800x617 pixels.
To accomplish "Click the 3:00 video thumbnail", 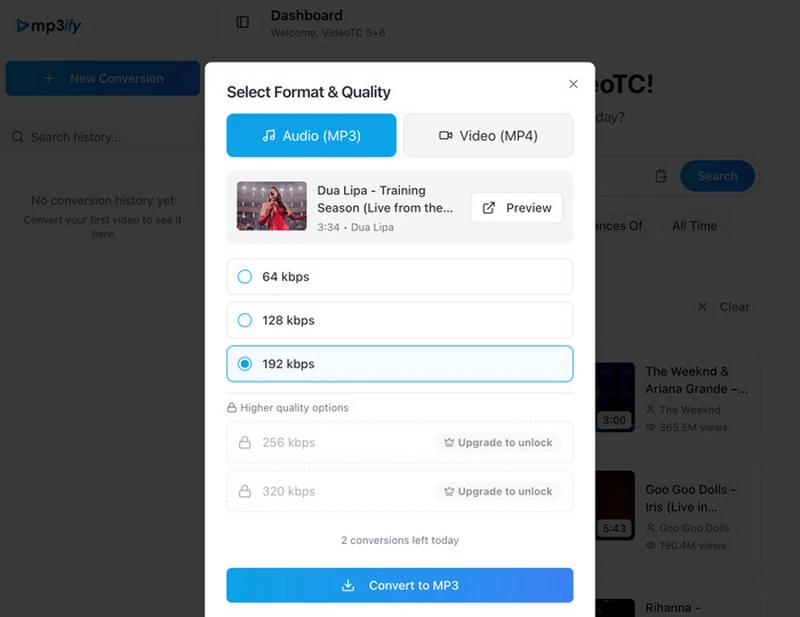I will pyautogui.click(x=615, y=397).
